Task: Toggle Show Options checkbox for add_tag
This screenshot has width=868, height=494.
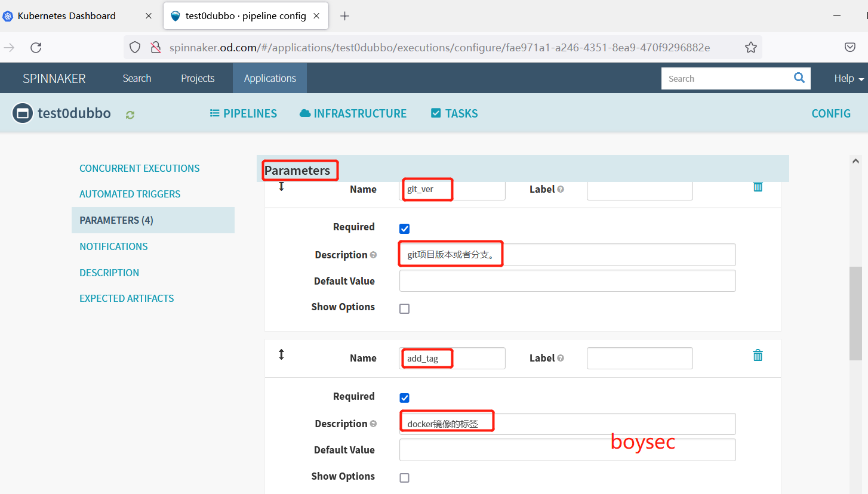Action: (405, 478)
